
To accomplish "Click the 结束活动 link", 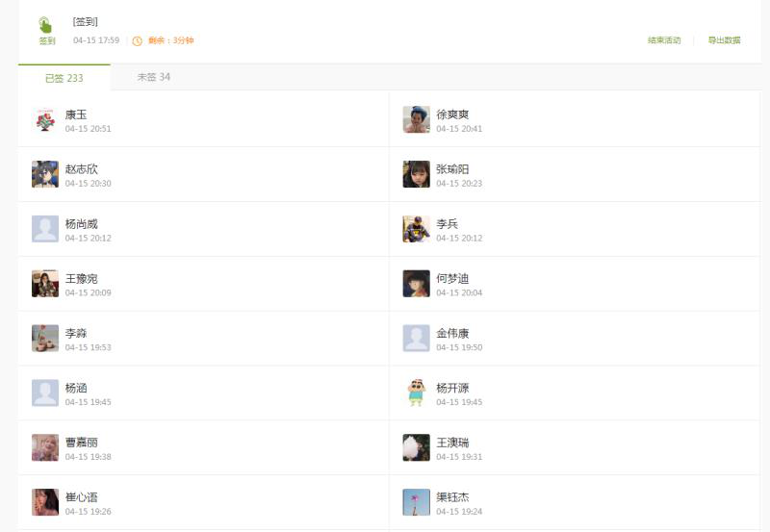I will click(664, 40).
